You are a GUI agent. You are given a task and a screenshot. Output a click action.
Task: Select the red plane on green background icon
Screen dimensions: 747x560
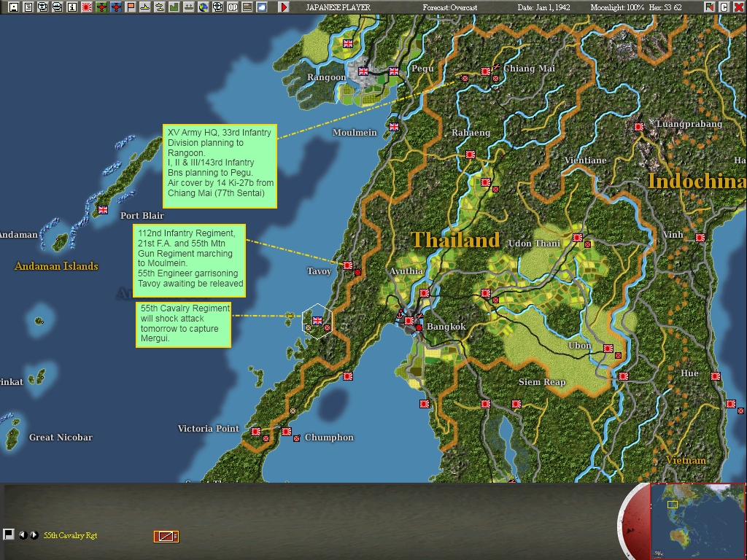[x=101, y=7]
